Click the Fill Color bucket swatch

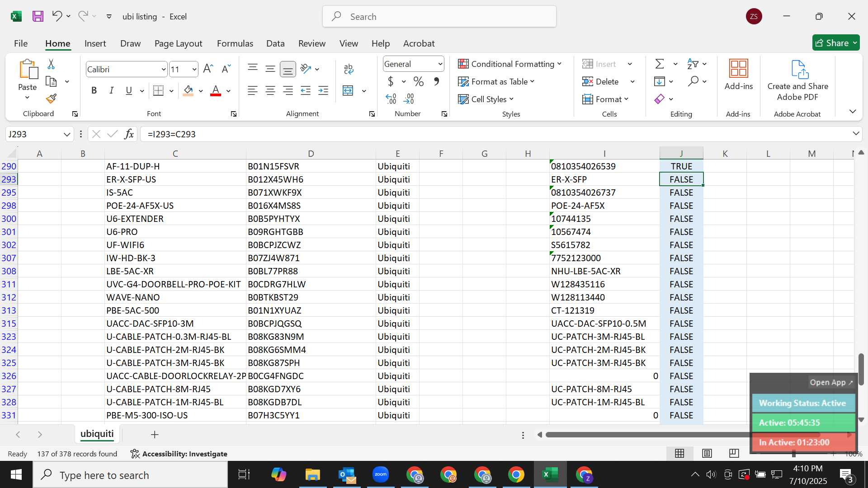click(x=189, y=90)
